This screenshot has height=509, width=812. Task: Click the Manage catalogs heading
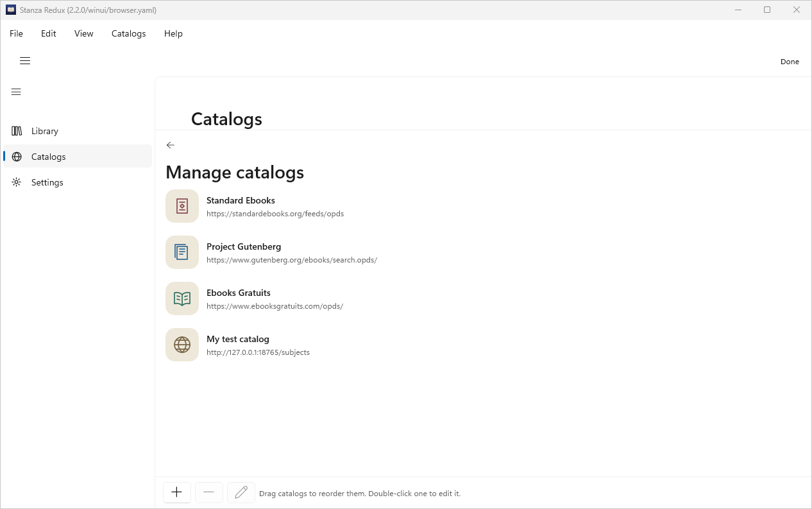tap(235, 173)
